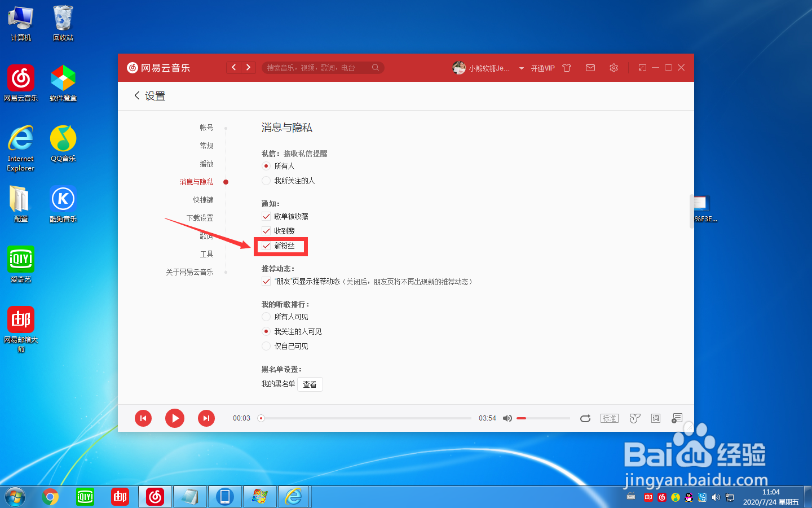812x508 pixels.
Task: Open the 配置 folder on desktop
Action: (x=21, y=204)
